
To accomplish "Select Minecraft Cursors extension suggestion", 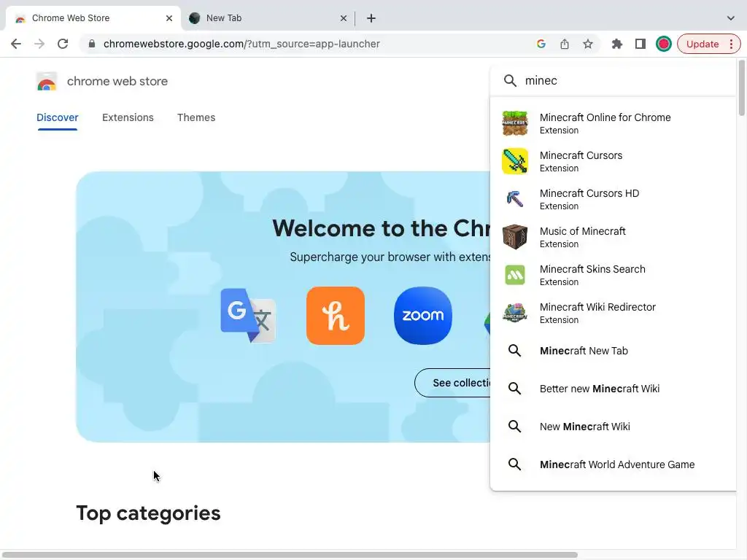I will point(613,161).
